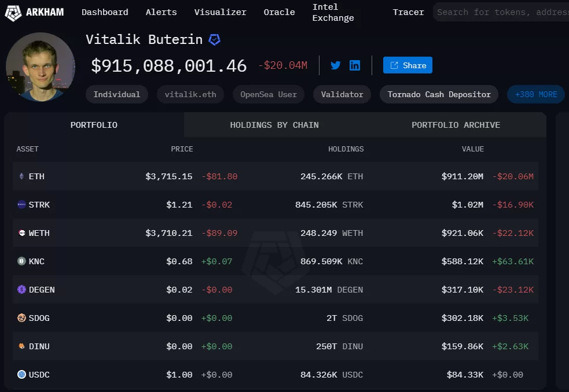
Task: Click Vitalik Buterin's profile photo
Action: (x=41, y=66)
